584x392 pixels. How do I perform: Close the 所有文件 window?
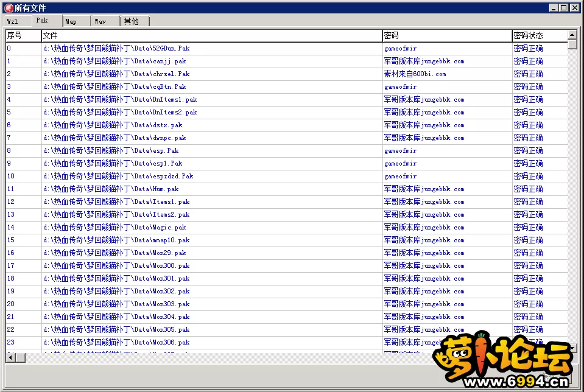pos(575,8)
